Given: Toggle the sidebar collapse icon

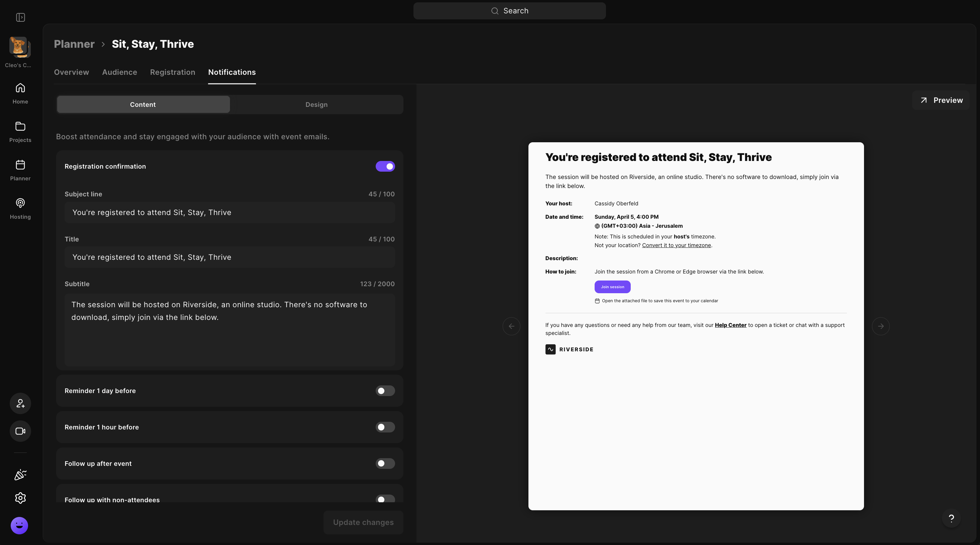Looking at the screenshot, I should [x=20, y=17].
